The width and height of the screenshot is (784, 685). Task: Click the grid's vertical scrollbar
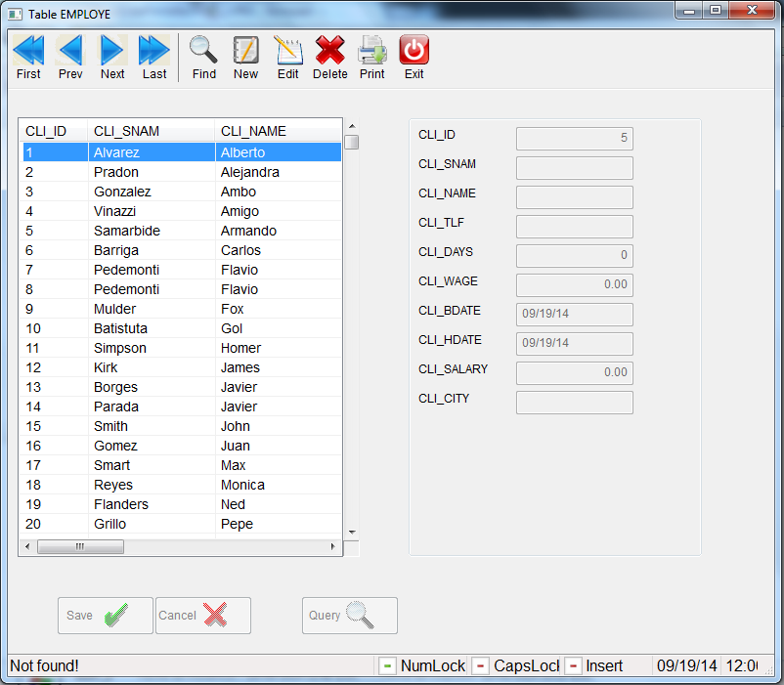[351, 293]
